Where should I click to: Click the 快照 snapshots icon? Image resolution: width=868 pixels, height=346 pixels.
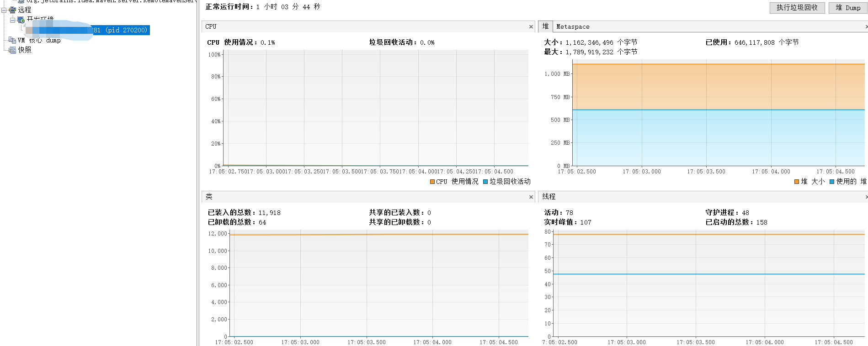coord(12,50)
